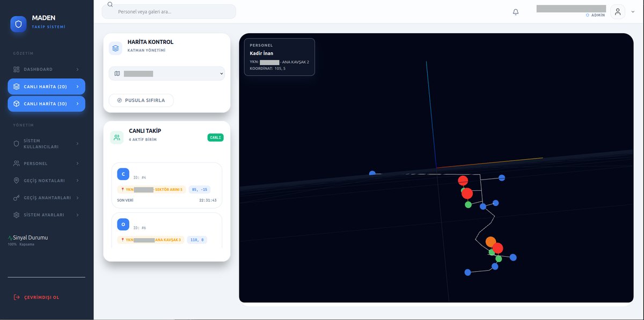The width and height of the screenshot is (644, 320).
Task: Open the notifications bell
Action: click(516, 12)
